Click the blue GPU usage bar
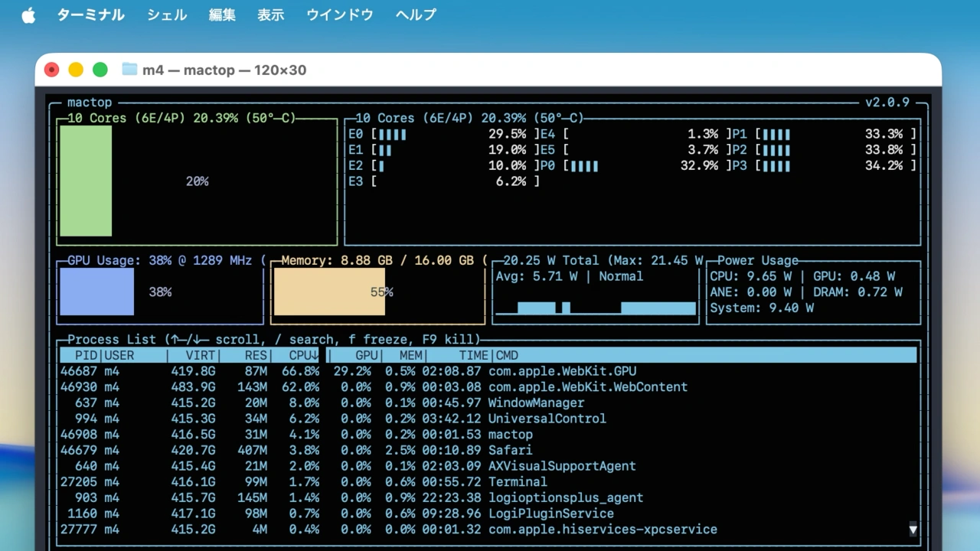 (96, 292)
